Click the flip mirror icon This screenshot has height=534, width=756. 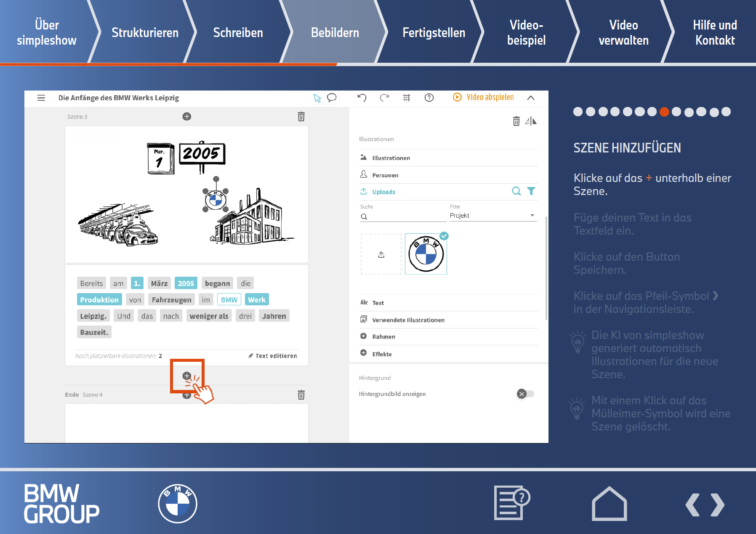coord(531,121)
